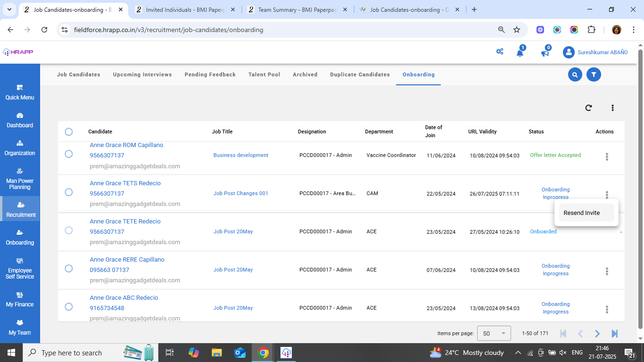This screenshot has width=644, height=362.
Task: Open the Business development job title link
Action: pyautogui.click(x=241, y=155)
